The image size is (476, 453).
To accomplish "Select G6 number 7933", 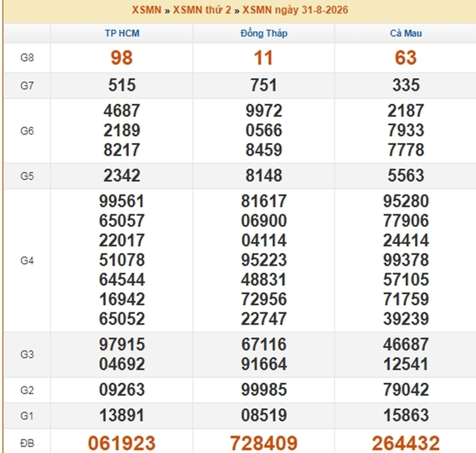I will coord(406,130).
